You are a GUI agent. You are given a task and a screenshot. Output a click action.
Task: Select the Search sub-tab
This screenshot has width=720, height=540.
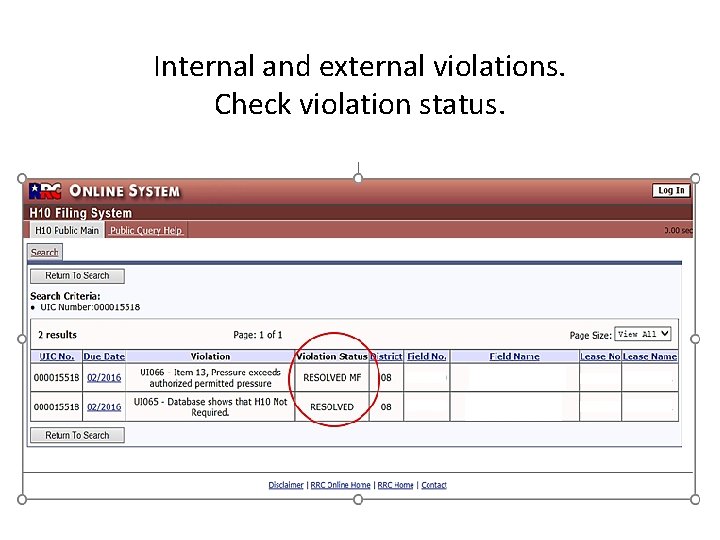pos(45,252)
